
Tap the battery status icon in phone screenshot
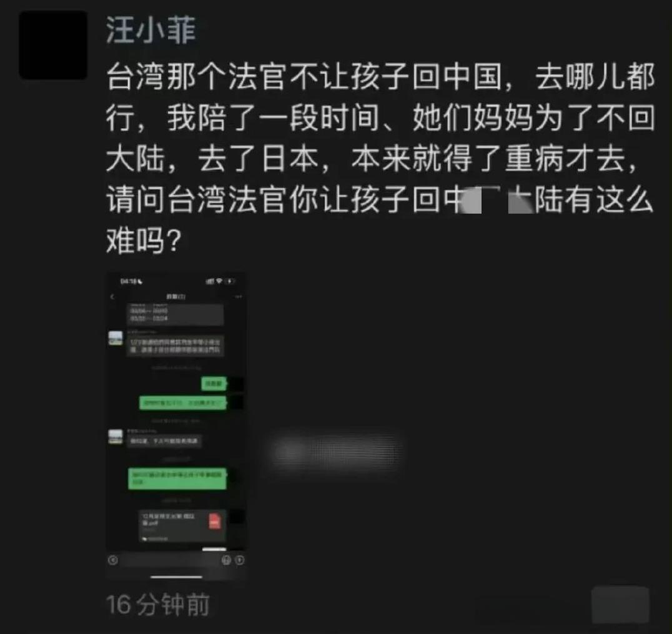230,281
